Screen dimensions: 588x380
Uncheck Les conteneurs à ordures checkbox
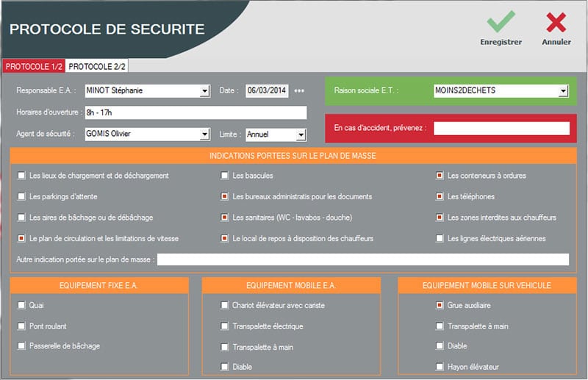[440, 176]
